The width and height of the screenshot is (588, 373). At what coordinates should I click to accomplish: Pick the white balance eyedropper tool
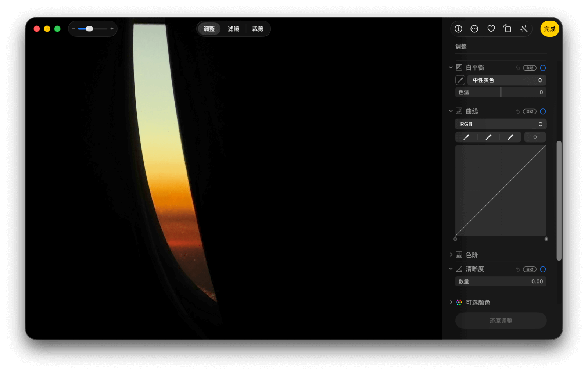click(460, 80)
